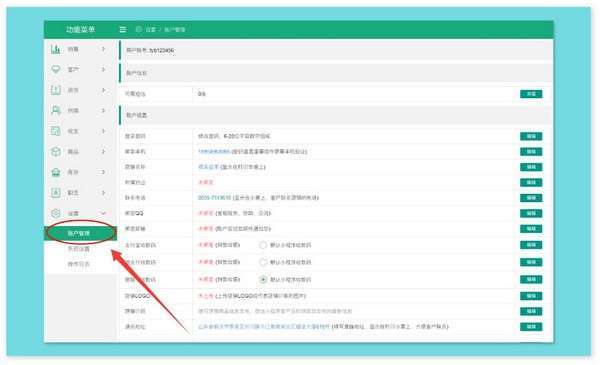Click the selected green radio button

pos(263,280)
